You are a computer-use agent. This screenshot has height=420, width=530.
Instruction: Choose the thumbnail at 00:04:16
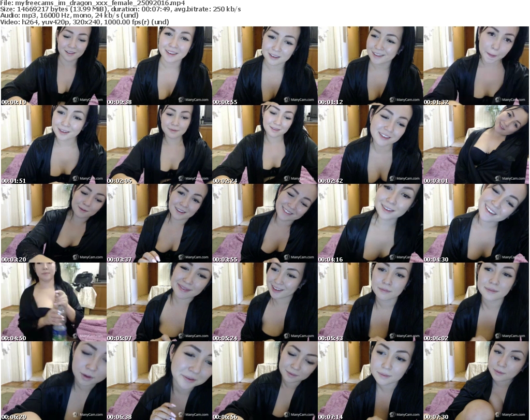(371, 223)
